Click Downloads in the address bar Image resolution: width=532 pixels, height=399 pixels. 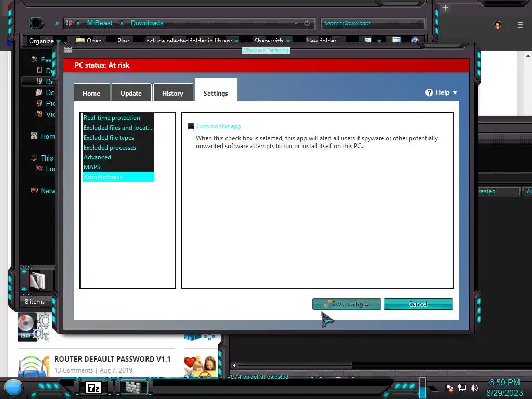pos(147,23)
